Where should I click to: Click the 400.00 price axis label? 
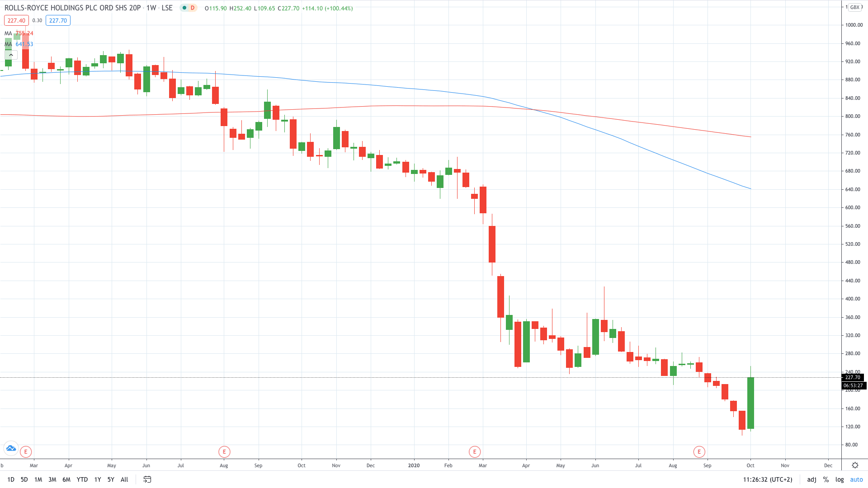[853, 299]
